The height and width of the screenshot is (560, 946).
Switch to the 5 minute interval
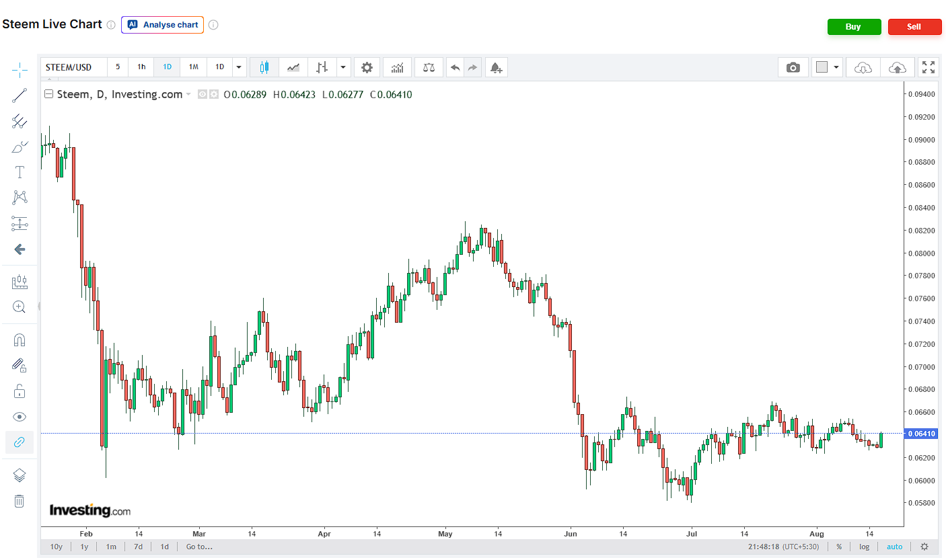click(118, 67)
